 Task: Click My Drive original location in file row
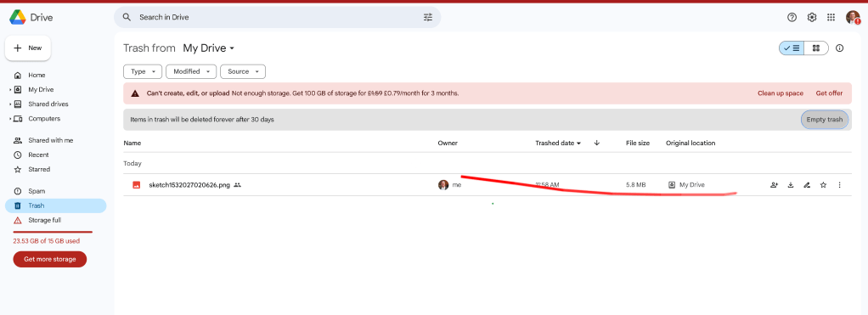[x=686, y=185]
